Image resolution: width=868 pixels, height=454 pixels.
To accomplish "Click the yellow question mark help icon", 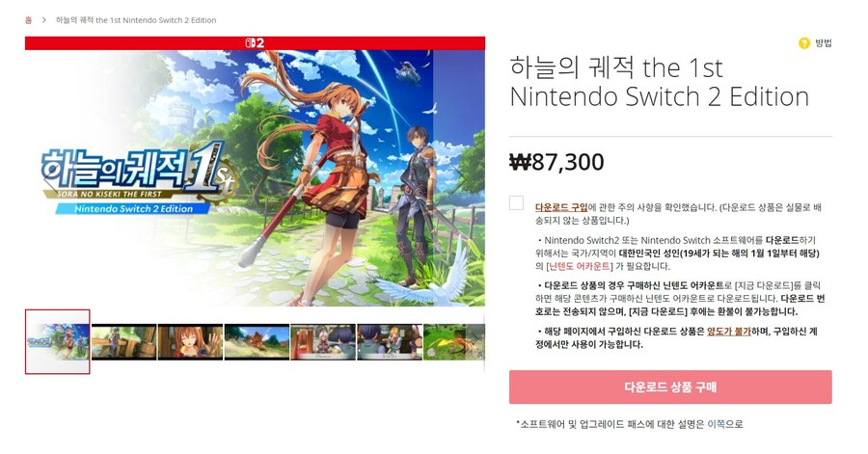I will pyautogui.click(x=803, y=43).
